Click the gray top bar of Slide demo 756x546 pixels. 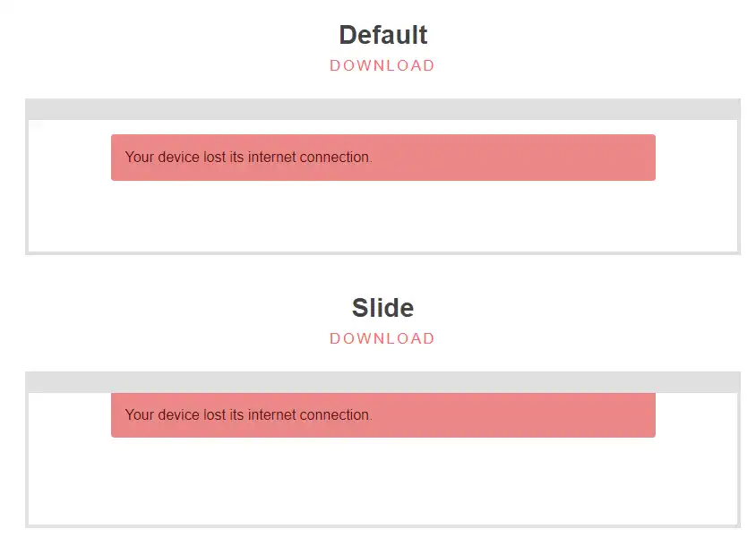pos(382,382)
